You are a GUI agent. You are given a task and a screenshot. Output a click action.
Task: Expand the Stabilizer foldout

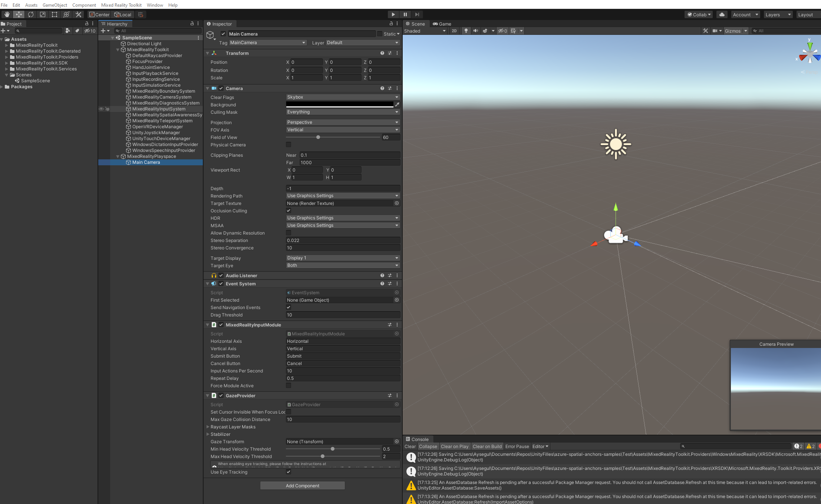tap(208, 434)
